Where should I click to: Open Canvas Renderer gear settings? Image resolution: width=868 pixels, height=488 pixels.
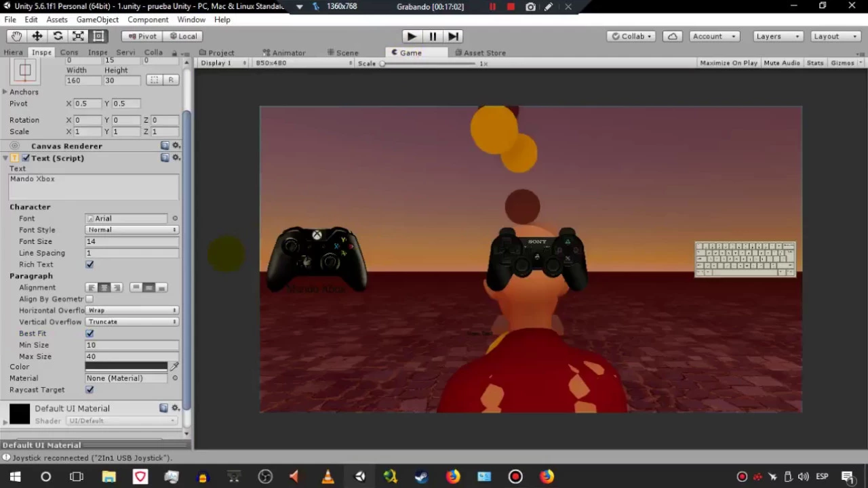176,146
